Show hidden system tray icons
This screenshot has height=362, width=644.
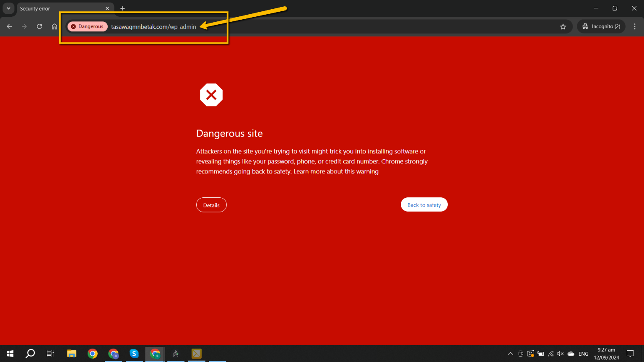coord(510,354)
